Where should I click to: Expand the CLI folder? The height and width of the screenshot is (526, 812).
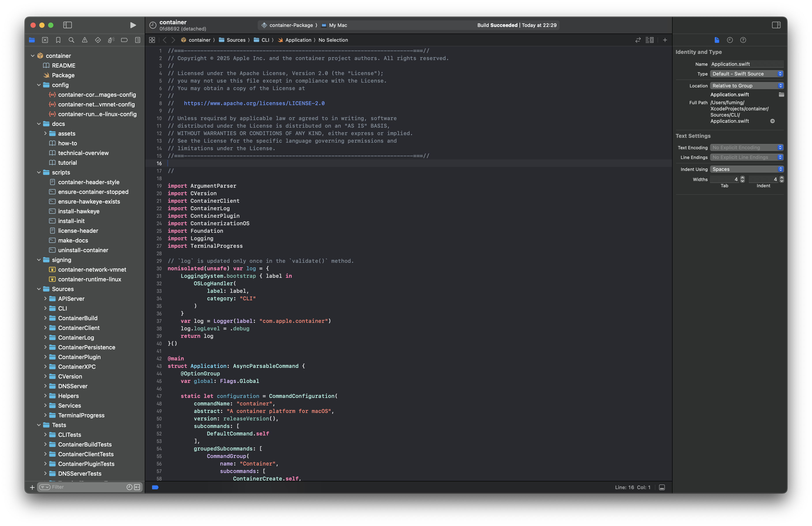click(45, 308)
